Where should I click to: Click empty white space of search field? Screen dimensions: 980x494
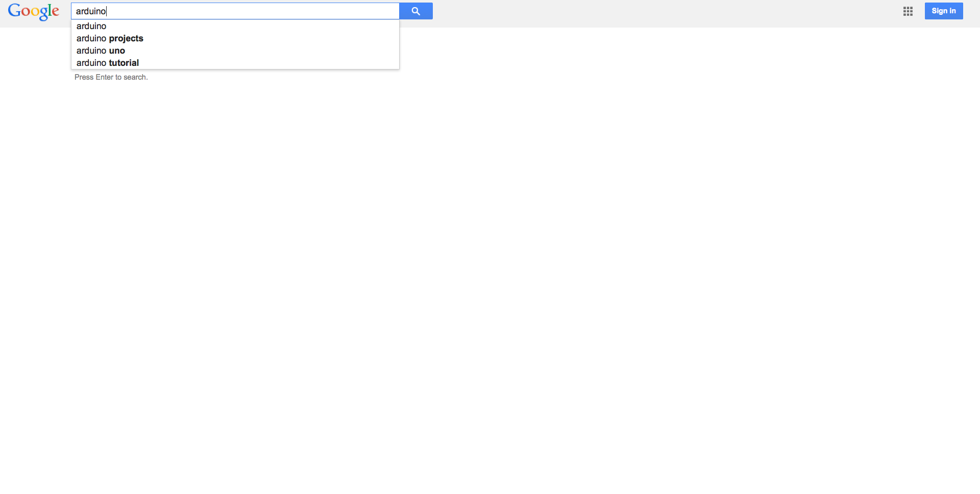click(x=255, y=11)
